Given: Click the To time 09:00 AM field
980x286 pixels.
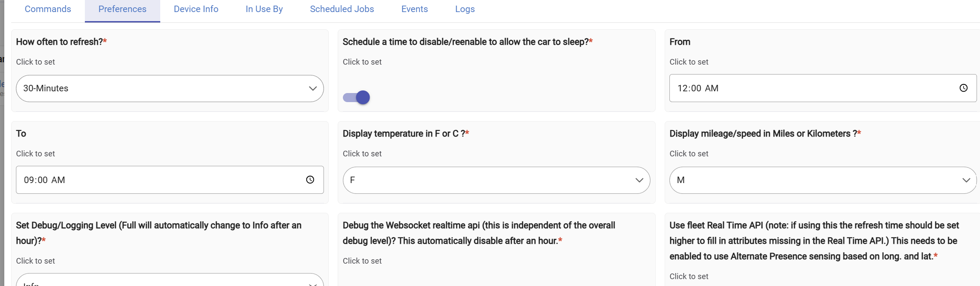Looking at the screenshot, I should tap(159, 180).
